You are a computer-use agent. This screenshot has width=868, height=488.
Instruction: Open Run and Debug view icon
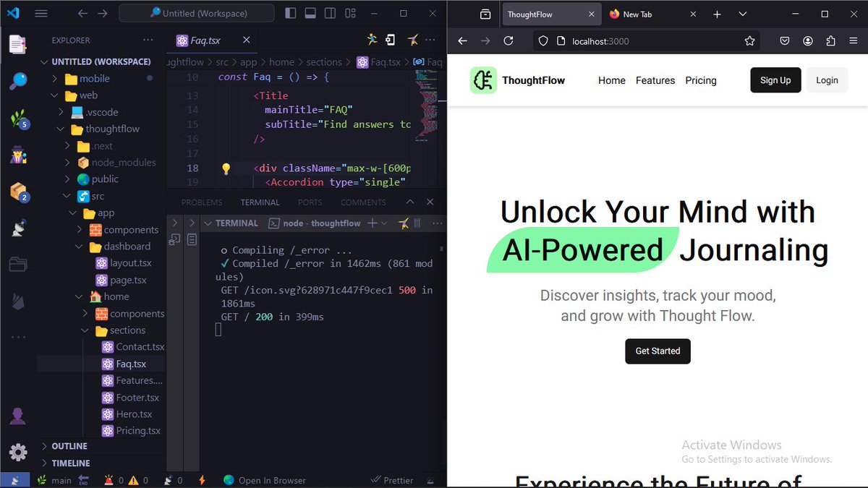[x=17, y=155]
